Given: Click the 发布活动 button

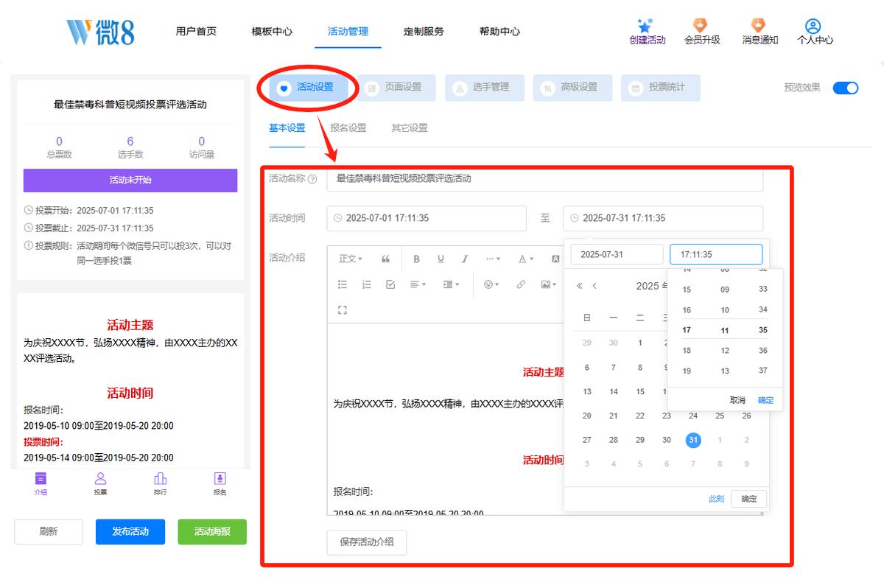Looking at the screenshot, I should tap(130, 531).
